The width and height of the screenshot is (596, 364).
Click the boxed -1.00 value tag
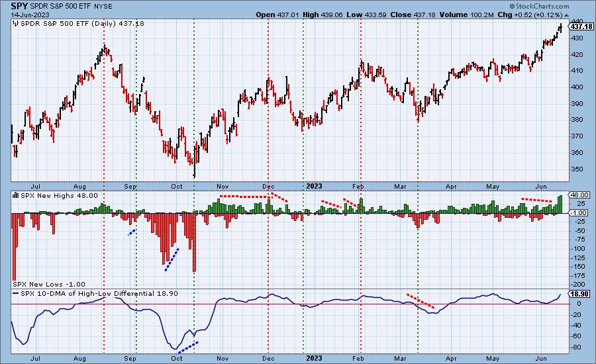pyautogui.click(x=579, y=213)
